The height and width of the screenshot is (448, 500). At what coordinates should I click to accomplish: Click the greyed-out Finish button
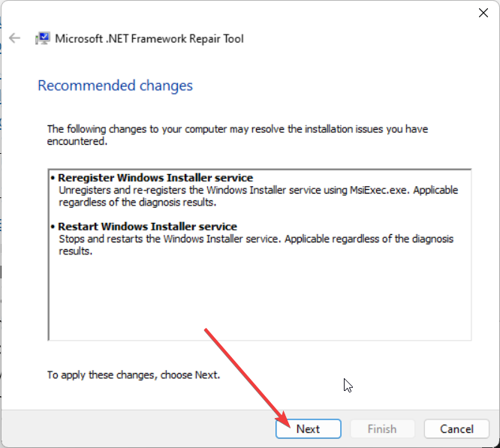tap(381, 428)
